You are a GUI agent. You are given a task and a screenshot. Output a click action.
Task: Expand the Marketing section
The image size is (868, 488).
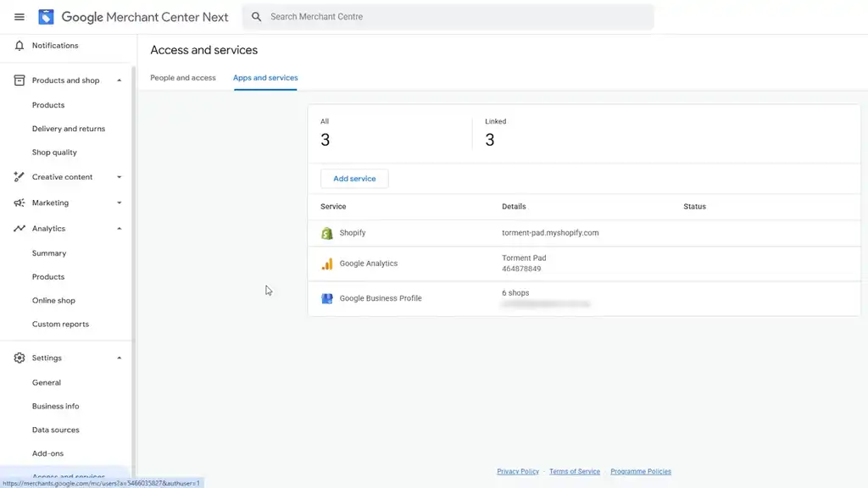pyautogui.click(x=119, y=203)
